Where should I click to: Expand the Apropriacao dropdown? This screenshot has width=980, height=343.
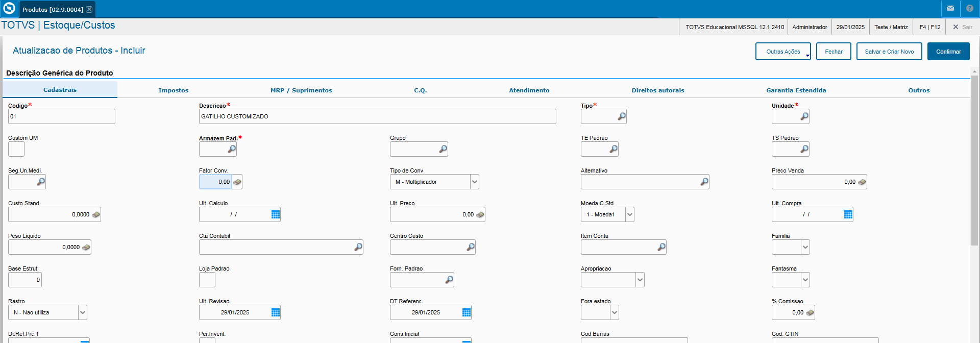click(640, 280)
